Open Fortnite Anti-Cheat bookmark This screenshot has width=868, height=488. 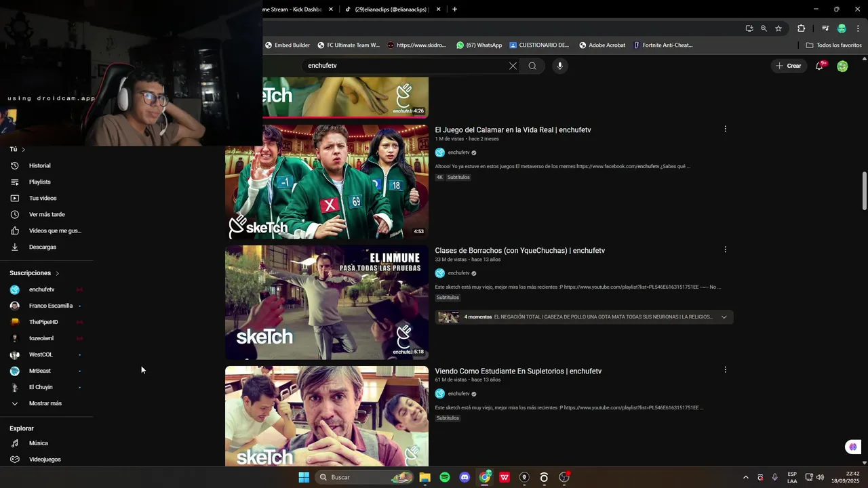tap(663, 45)
